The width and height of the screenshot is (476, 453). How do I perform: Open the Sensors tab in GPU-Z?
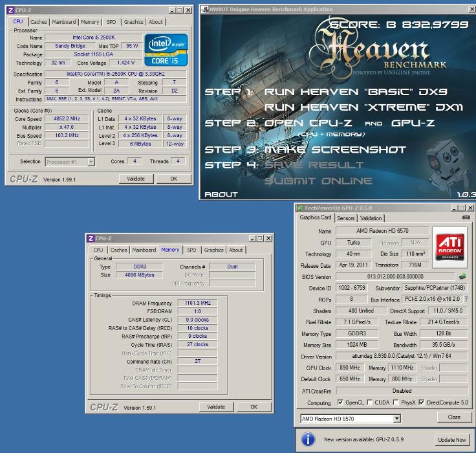click(345, 218)
